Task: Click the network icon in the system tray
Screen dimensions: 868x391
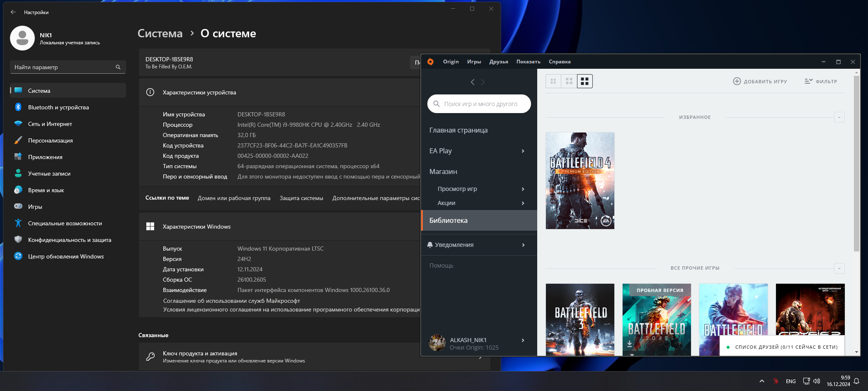Action: pos(806,381)
